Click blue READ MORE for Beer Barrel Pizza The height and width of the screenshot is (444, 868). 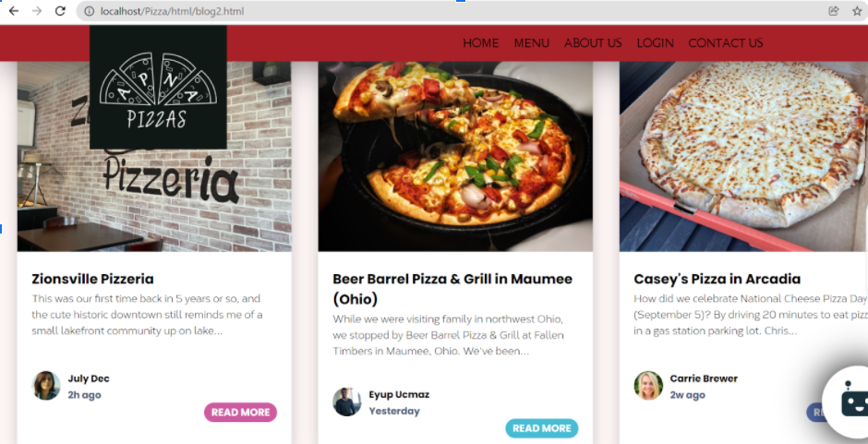pyautogui.click(x=541, y=428)
